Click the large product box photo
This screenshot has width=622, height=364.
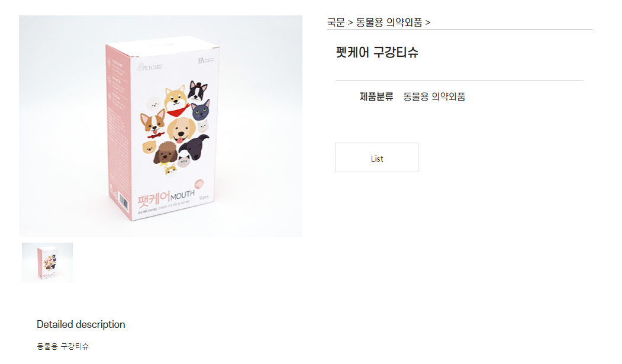click(160, 126)
